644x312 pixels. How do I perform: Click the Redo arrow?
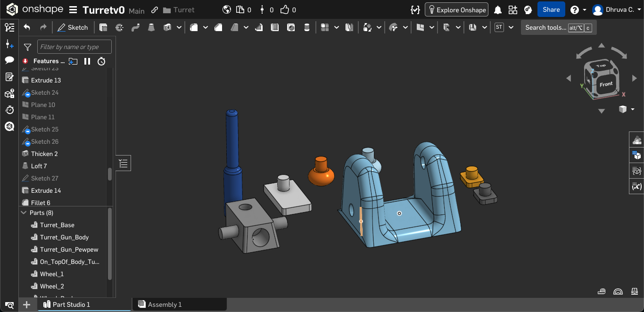pyautogui.click(x=43, y=27)
